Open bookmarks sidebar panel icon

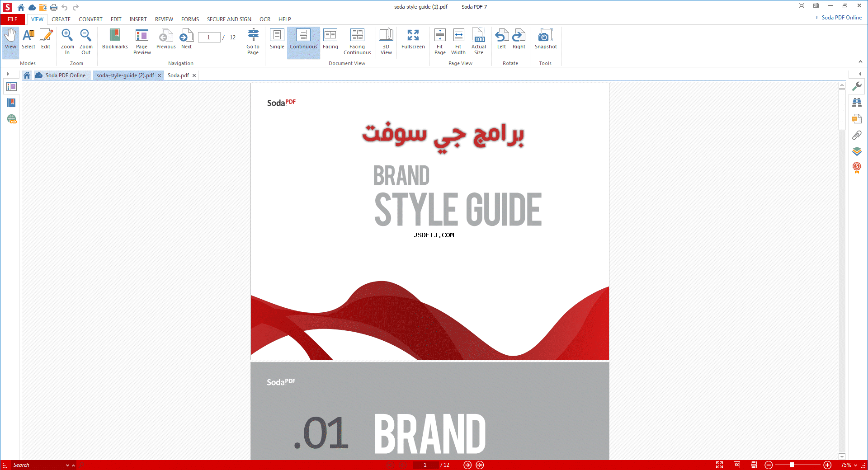(x=11, y=103)
